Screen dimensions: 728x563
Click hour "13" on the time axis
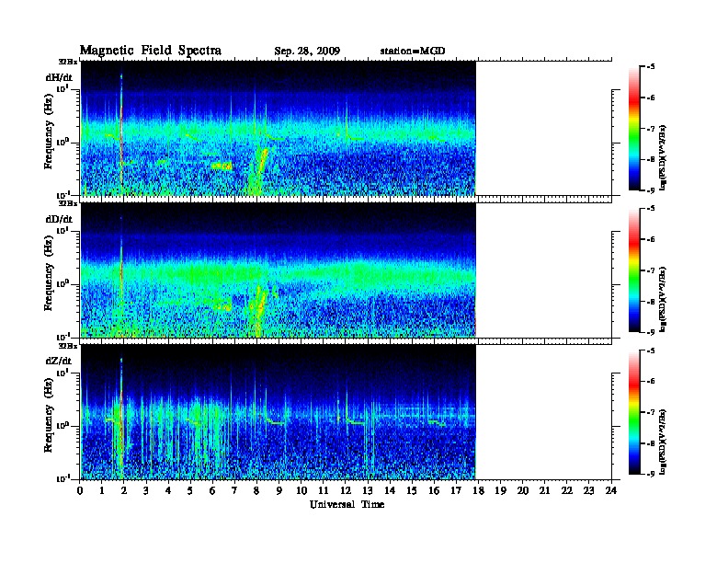point(368,491)
